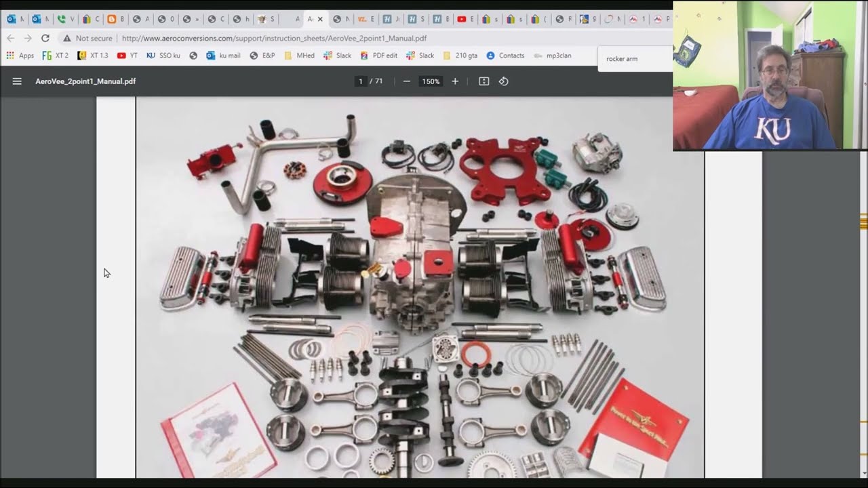The image size is (868, 488).
Task: Open the XT 1.3 bookmark
Action: [x=93, y=56]
